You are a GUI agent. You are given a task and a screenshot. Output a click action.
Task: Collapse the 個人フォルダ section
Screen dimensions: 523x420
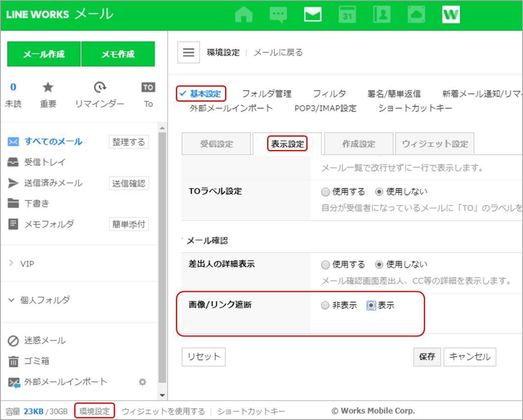coord(11,300)
